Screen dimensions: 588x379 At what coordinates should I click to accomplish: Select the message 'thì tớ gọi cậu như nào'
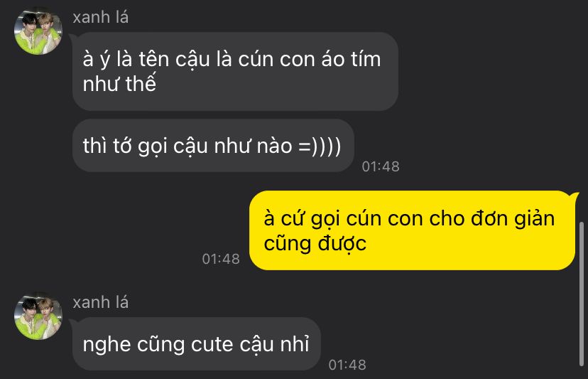pyautogui.click(x=213, y=146)
